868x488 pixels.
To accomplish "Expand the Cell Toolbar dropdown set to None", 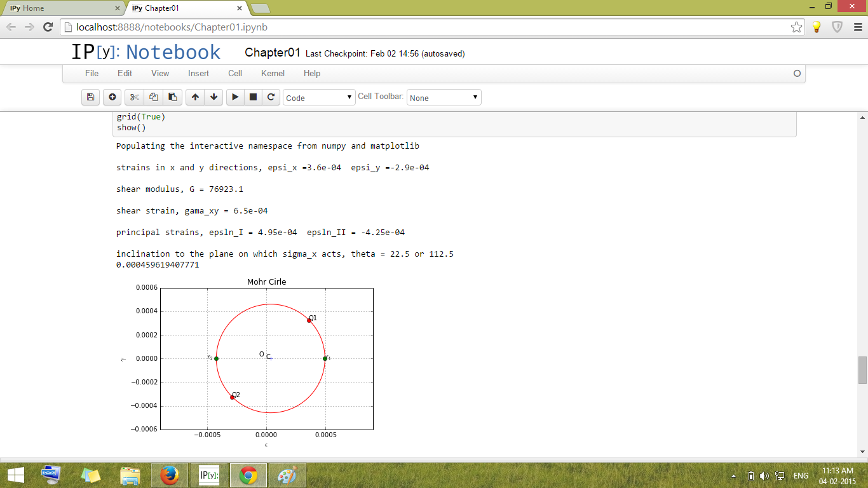I will tap(444, 98).
